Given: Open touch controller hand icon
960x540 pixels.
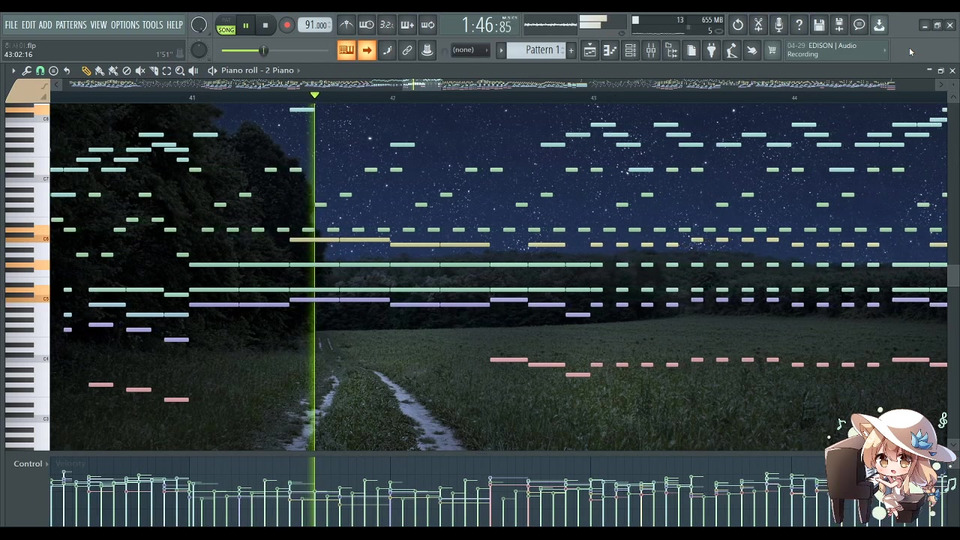Looking at the screenshot, I should pyautogui.click(x=752, y=50).
